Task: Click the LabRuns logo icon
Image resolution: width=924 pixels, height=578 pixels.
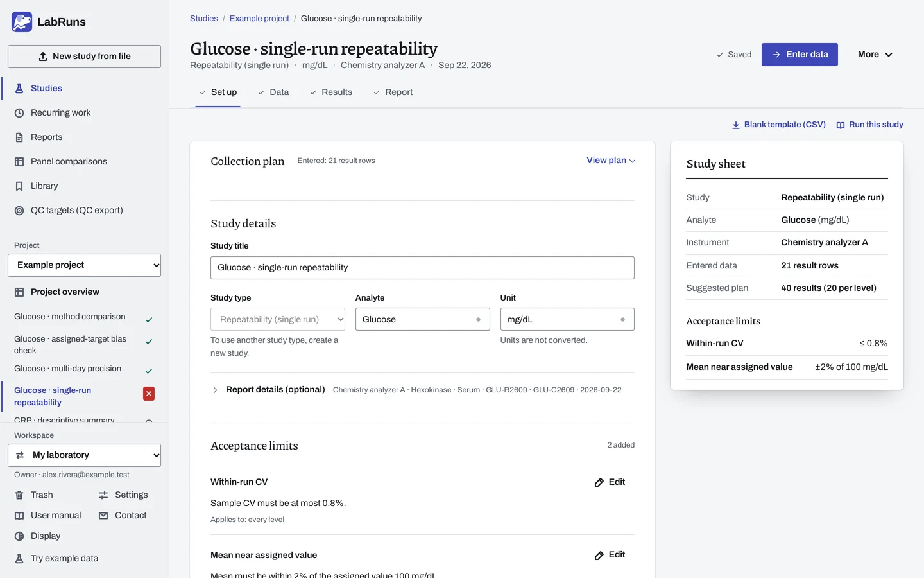Action: 22,22
